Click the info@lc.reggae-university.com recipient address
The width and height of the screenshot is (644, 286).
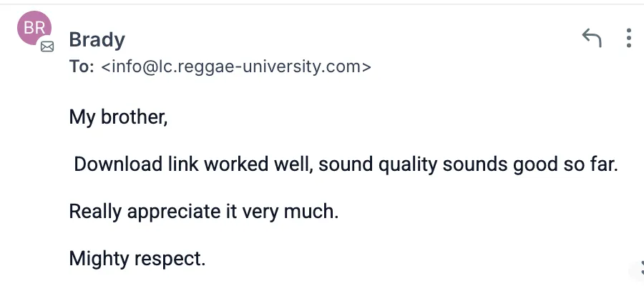[x=236, y=68]
